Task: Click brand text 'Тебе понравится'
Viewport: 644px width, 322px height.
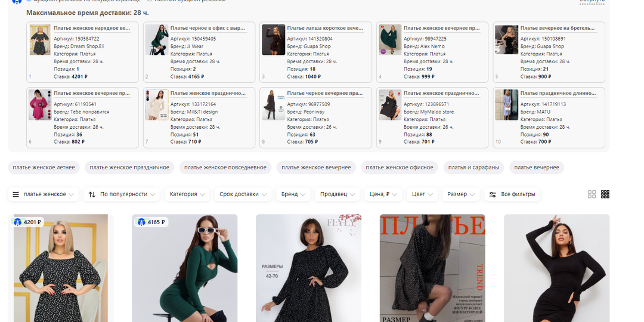Action: [89, 112]
